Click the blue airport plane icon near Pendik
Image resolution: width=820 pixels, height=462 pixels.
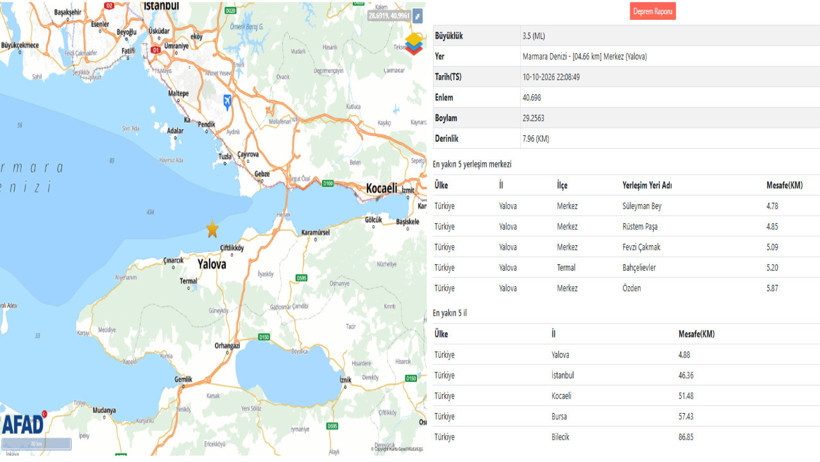point(227,102)
